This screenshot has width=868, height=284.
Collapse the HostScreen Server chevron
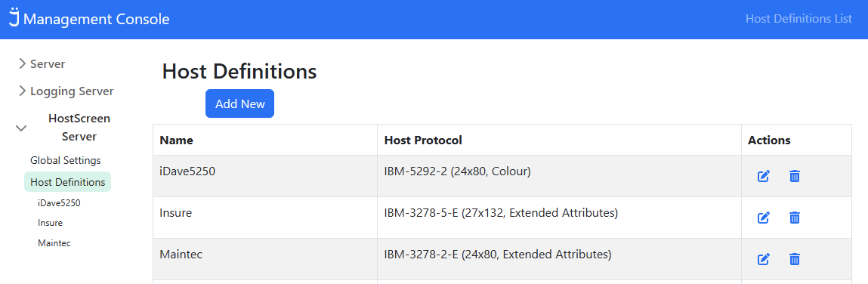[x=22, y=128]
